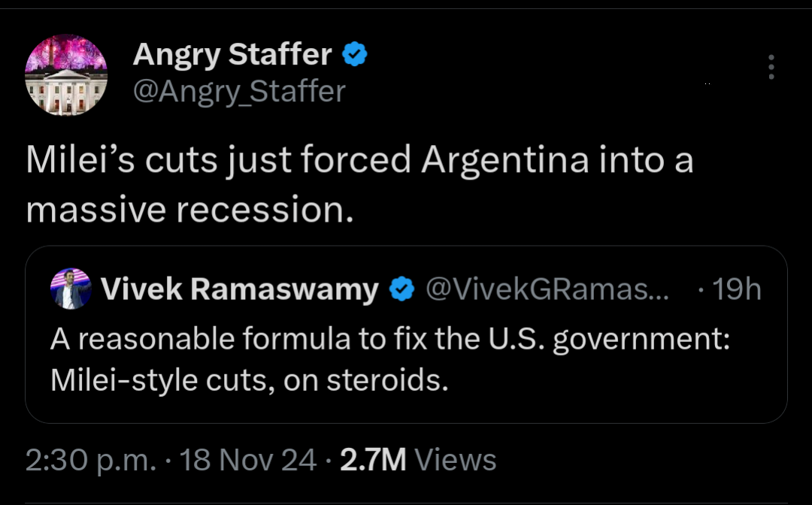Screen dimensions: 812x505
Task: Click the Views label
Action: [x=456, y=460]
